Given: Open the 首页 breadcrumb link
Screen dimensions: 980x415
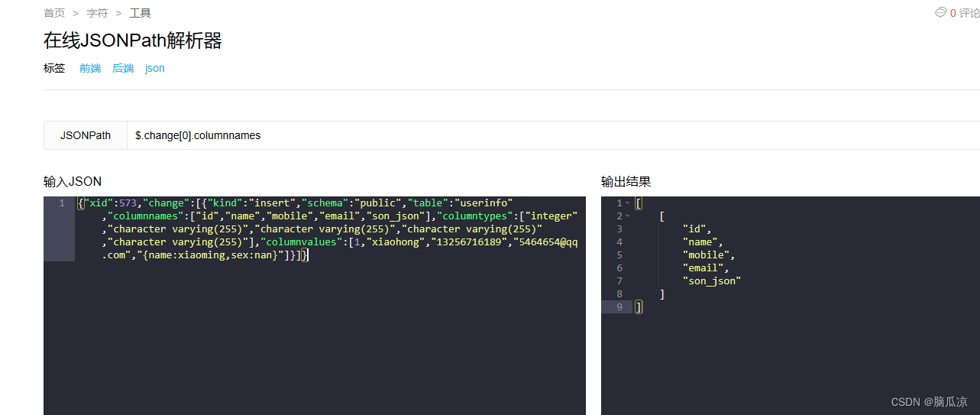Looking at the screenshot, I should pos(54,13).
